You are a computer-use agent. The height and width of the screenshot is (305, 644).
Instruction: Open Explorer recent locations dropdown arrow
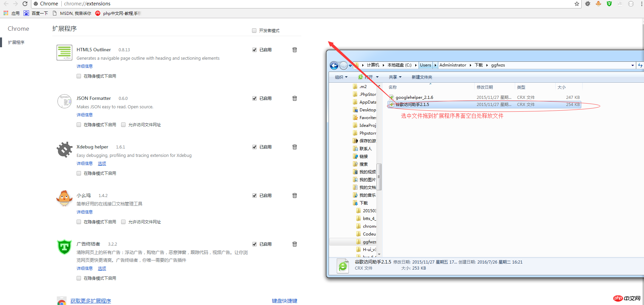351,65
